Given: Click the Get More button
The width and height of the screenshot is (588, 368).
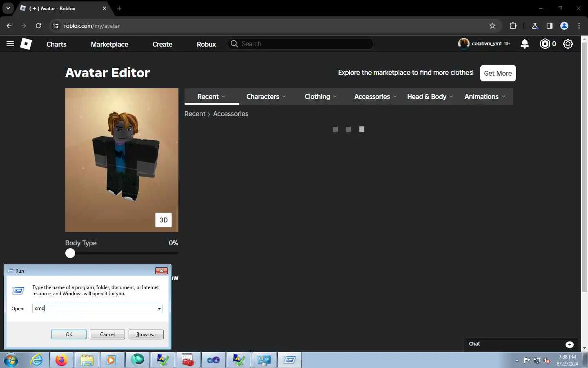Looking at the screenshot, I should click(x=498, y=73).
